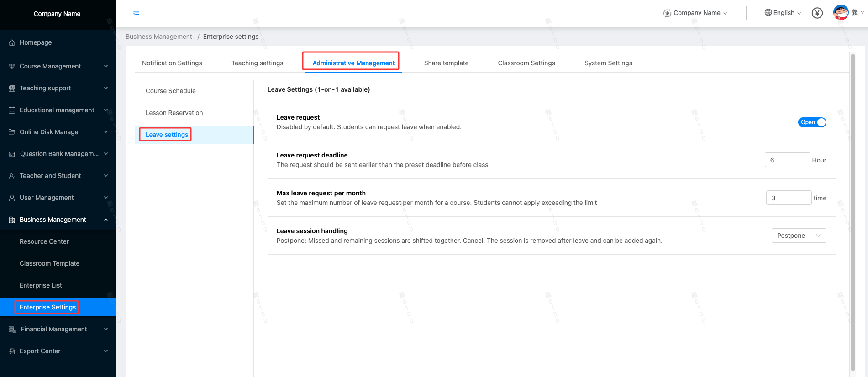Screen dimensions: 868x377
Task: Go to Enterprise List in sidebar
Action: click(41, 285)
